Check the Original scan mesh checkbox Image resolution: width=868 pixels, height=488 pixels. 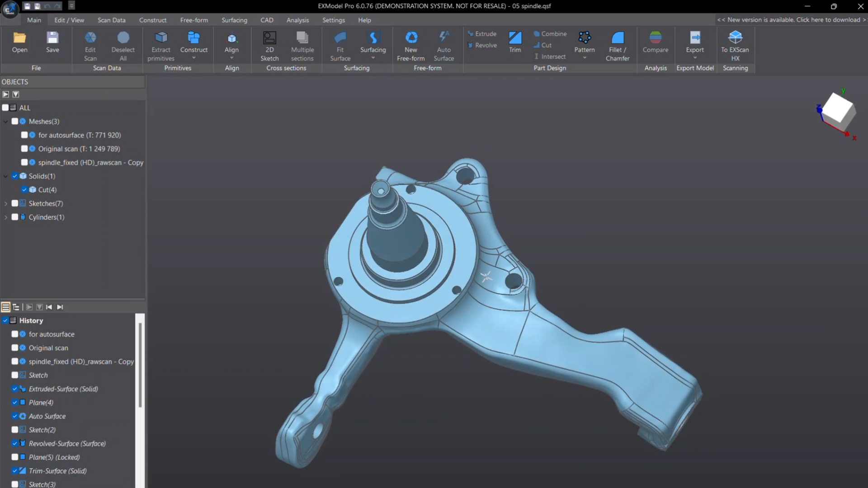point(24,149)
